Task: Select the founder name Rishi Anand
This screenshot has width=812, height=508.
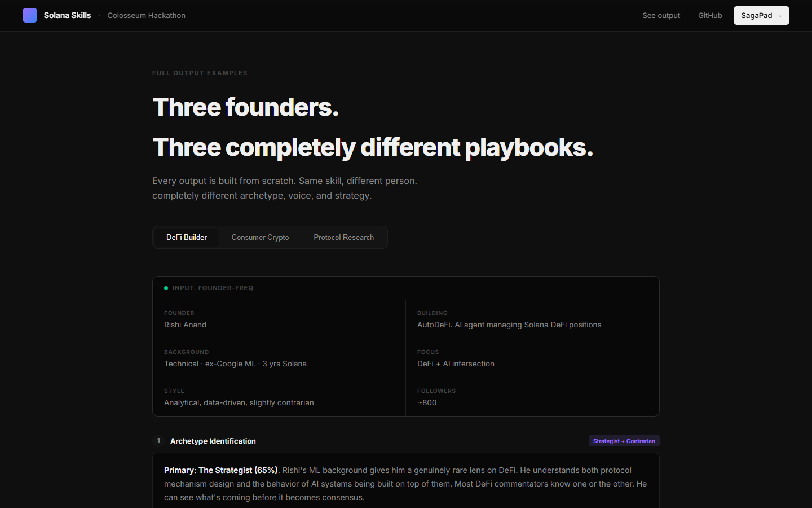Action: pyautogui.click(x=185, y=325)
